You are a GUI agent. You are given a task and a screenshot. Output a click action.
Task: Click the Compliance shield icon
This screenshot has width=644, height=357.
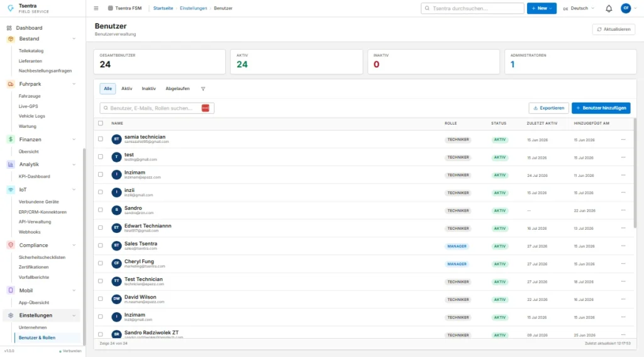click(11, 245)
